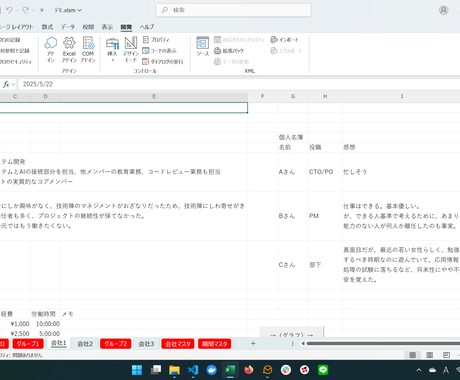Open Visual Studio Code from the taskbar
The image size is (460, 380).
pos(193,370)
